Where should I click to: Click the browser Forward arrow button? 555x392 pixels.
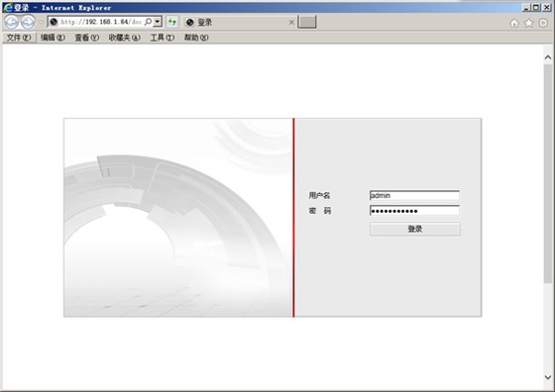click(28, 22)
